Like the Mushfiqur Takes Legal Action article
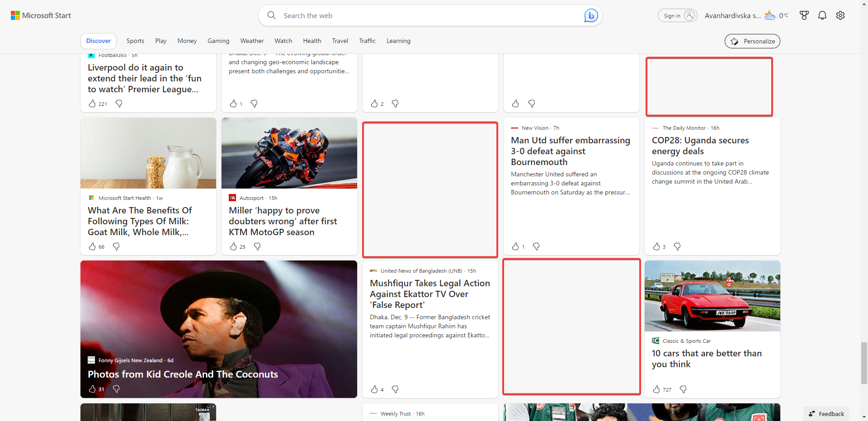The width and height of the screenshot is (868, 421). 375,389
